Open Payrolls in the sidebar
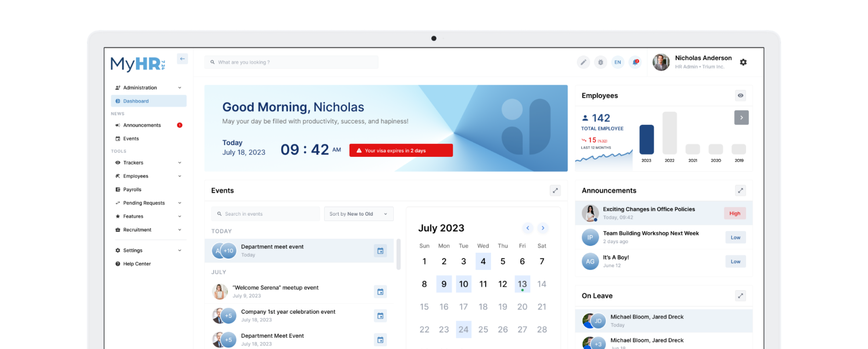This screenshot has height=349, width=868. pyautogui.click(x=148, y=190)
